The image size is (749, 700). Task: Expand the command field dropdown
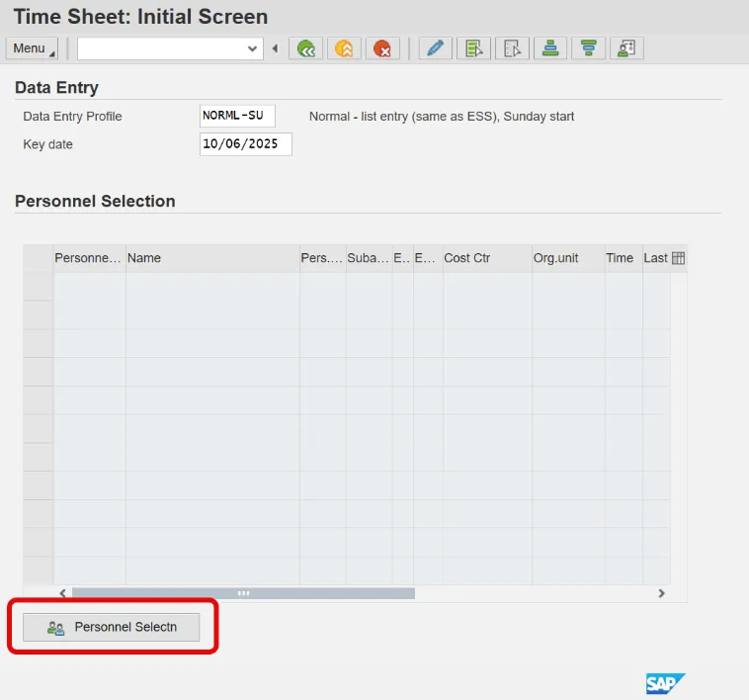tap(252, 48)
